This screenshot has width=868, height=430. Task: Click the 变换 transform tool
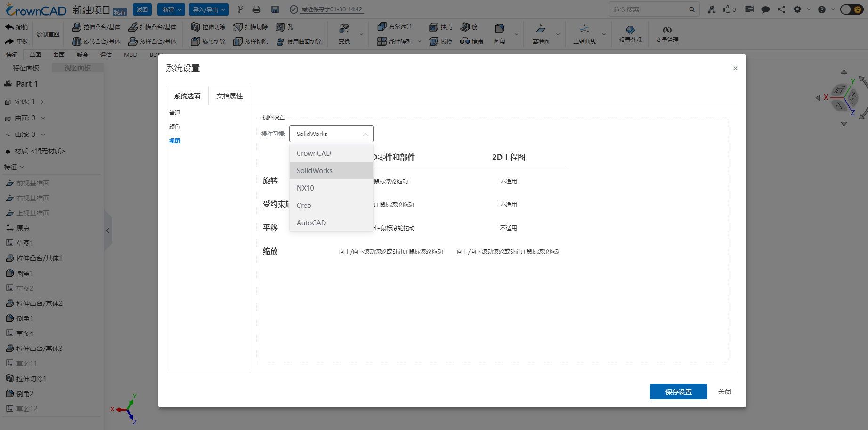tap(344, 34)
